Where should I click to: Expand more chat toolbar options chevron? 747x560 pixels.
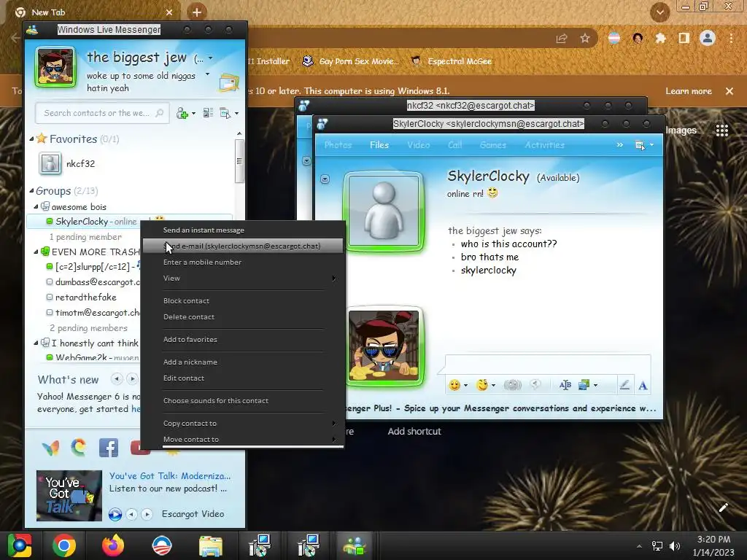click(619, 145)
